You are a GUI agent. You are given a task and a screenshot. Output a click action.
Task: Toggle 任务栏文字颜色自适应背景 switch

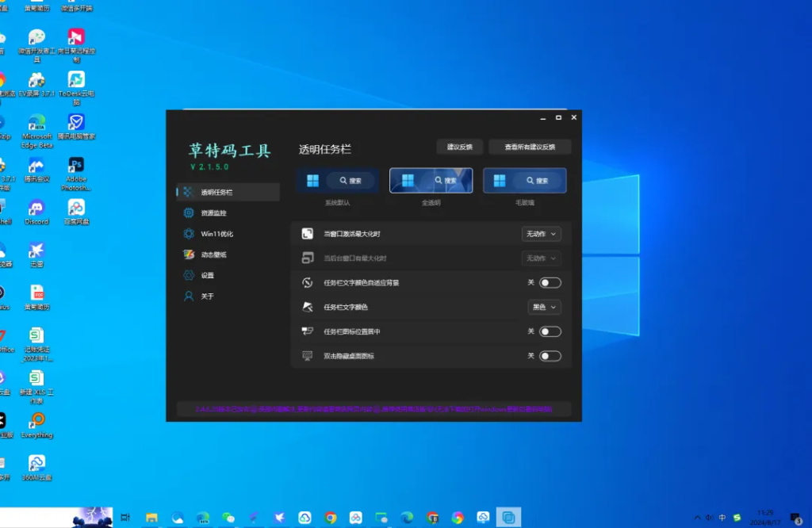click(550, 283)
